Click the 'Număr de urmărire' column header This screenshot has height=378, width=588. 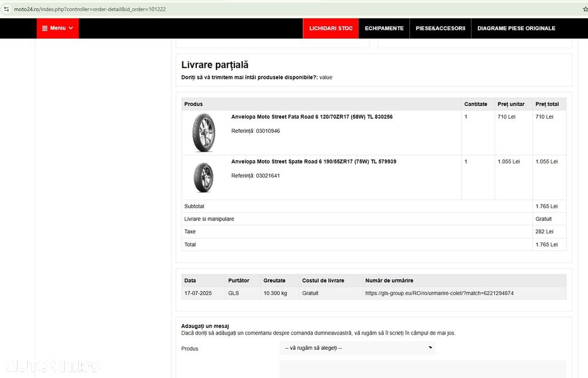point(389,280)
